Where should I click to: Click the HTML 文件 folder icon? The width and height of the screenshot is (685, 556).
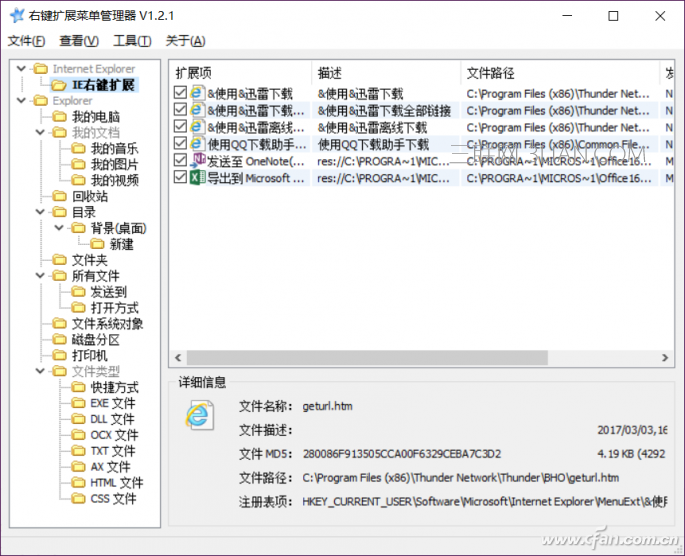click(x=78, y=482)
